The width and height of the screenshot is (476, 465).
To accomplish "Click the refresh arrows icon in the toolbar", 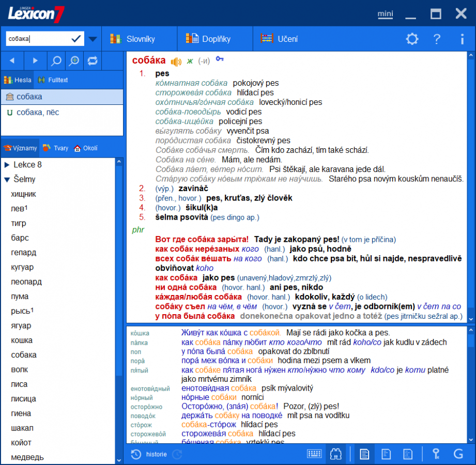I will [93, 60].
